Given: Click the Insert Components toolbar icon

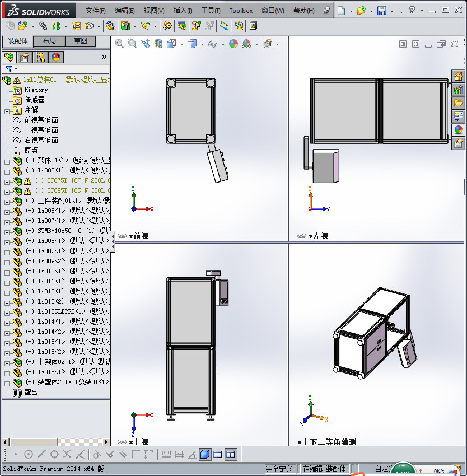Looking at the screenshot, I should (x=23, y=26).
